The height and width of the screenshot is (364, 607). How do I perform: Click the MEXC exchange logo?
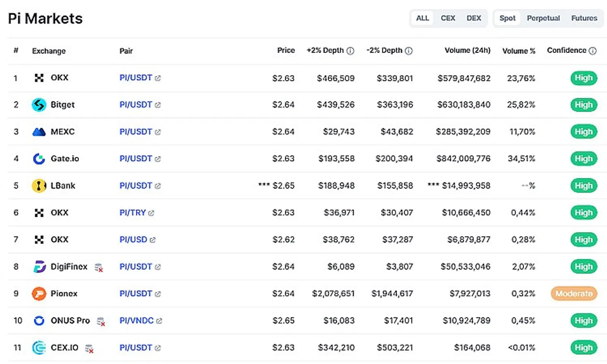[x=39, y=132]
